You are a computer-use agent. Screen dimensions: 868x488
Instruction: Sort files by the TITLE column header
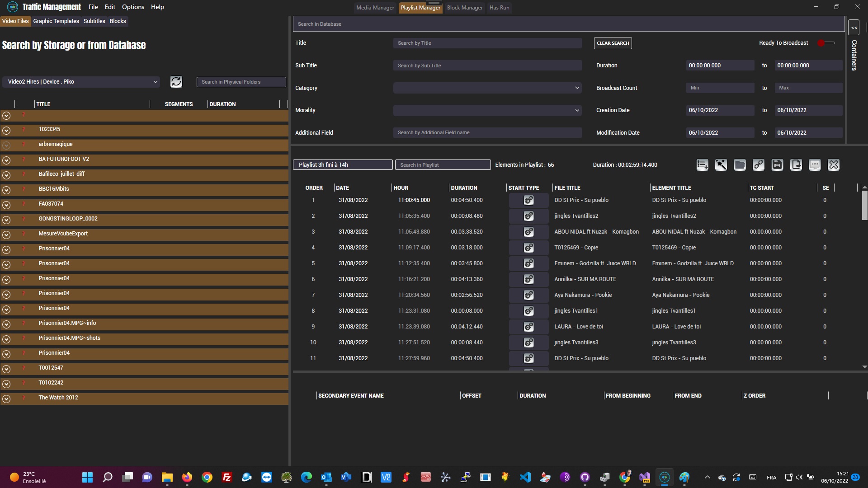pyautogui.click(x=43, y=104)
